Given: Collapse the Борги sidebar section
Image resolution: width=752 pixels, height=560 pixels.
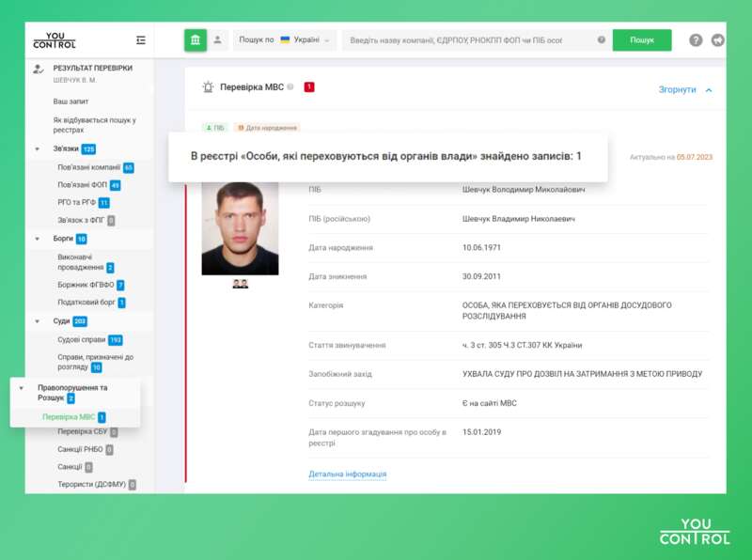Looking at the screenshot, I should point(38,239).
